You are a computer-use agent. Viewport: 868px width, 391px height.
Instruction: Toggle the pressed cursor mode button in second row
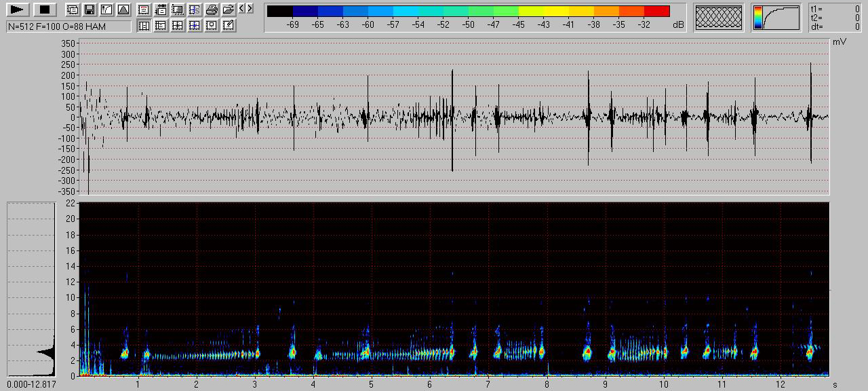[x=144, y=25]
